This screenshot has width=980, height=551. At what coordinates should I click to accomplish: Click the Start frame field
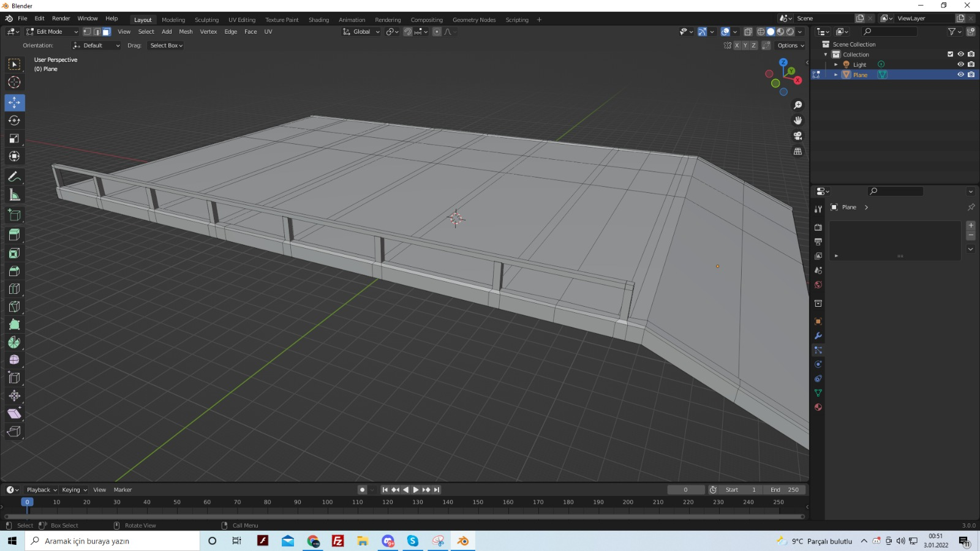coord(741,490)
